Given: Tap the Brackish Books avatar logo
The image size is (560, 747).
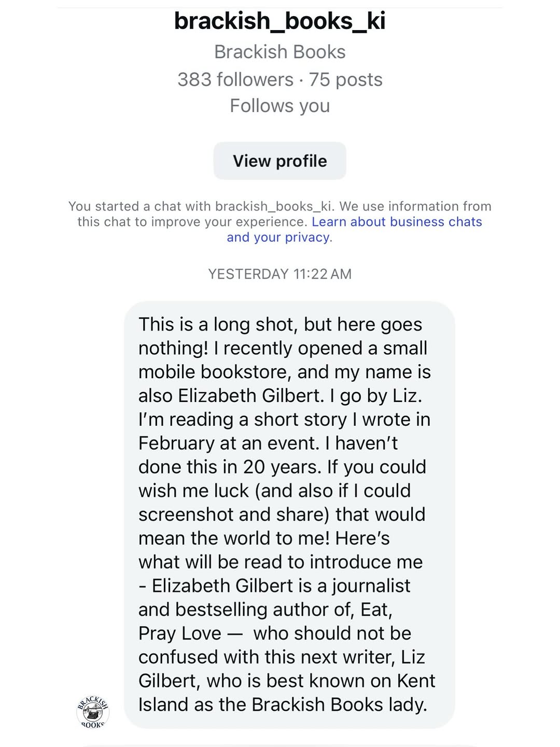Looking at the screenshot, I should tap(93, 711).
